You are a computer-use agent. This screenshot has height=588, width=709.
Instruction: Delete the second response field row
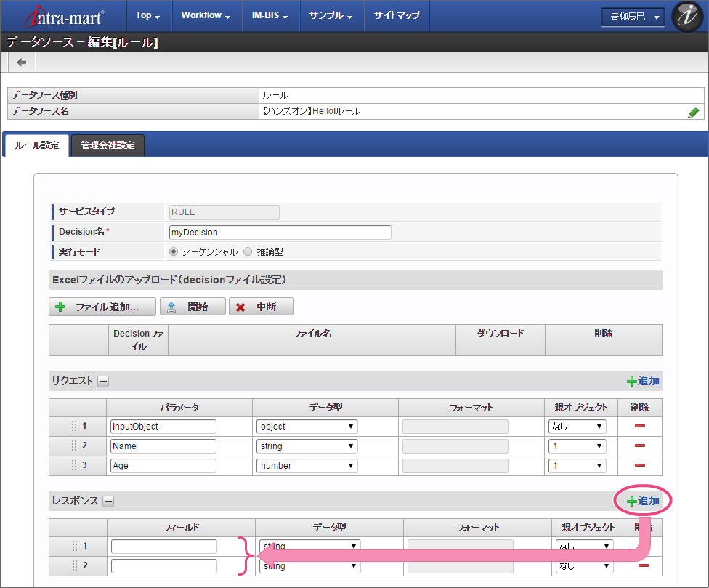click(x=642, y=565)
